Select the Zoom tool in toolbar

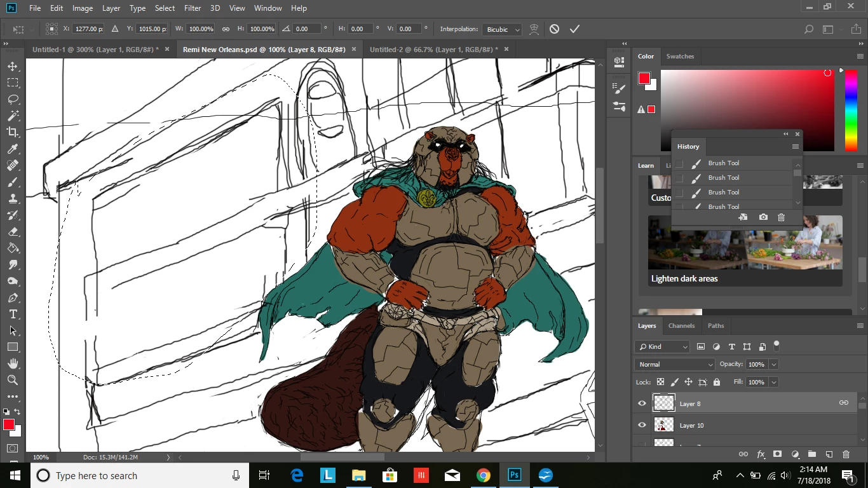pyautogui.click(x=13, y=380)
